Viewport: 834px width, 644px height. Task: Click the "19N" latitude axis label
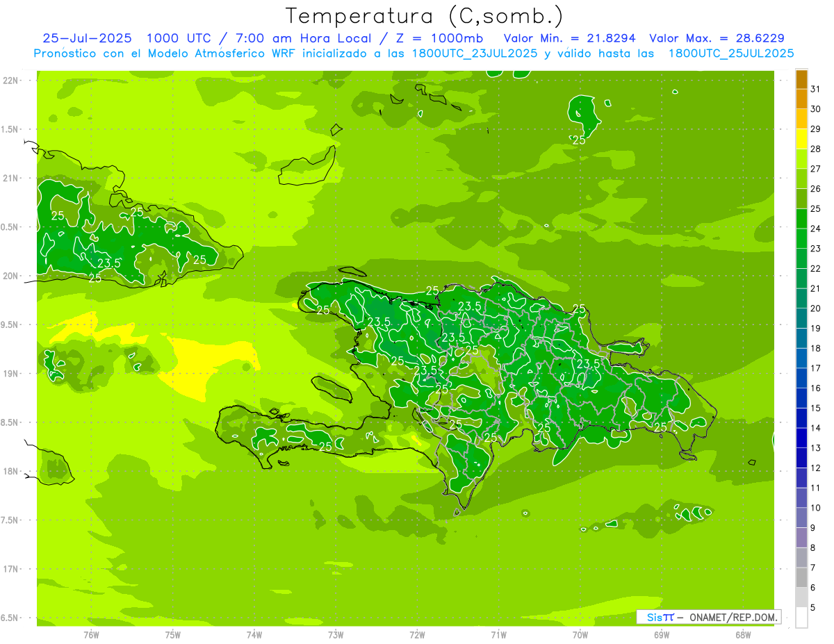click(x=10, y=374)
